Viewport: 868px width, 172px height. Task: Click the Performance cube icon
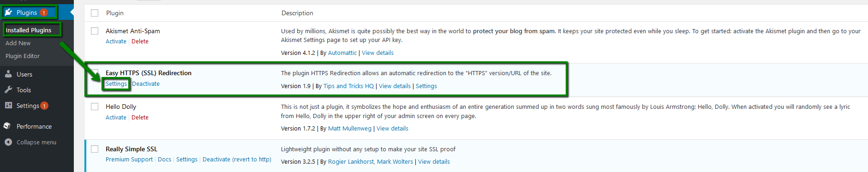coord(7,126)
